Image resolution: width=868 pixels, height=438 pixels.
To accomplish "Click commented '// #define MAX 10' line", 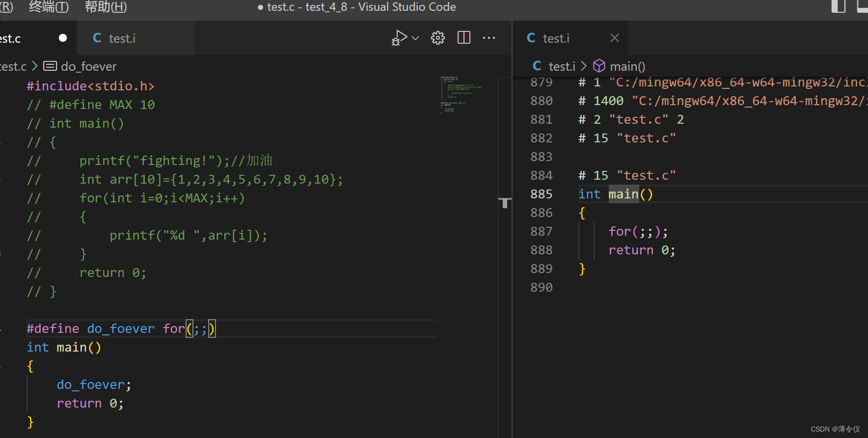I will coord(91,105).
